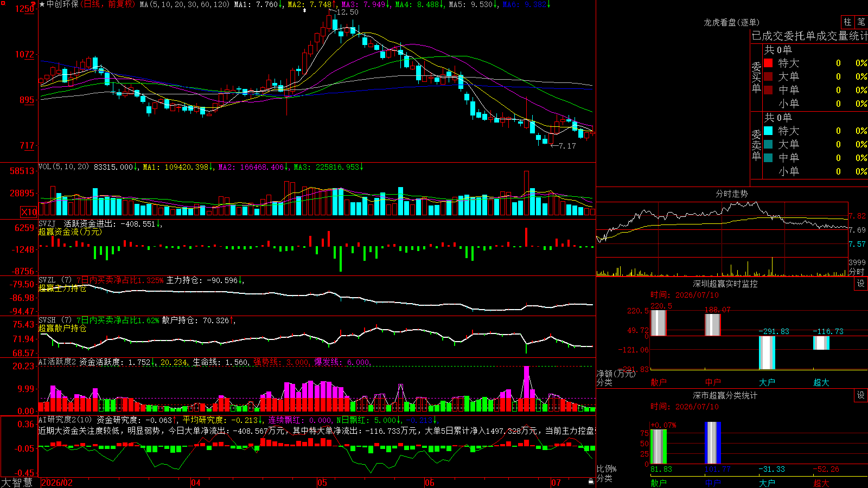Click the 中创环保 stock name in chart header
The height and width of the screenshot is (488, 868).
[x=62, y=4]
